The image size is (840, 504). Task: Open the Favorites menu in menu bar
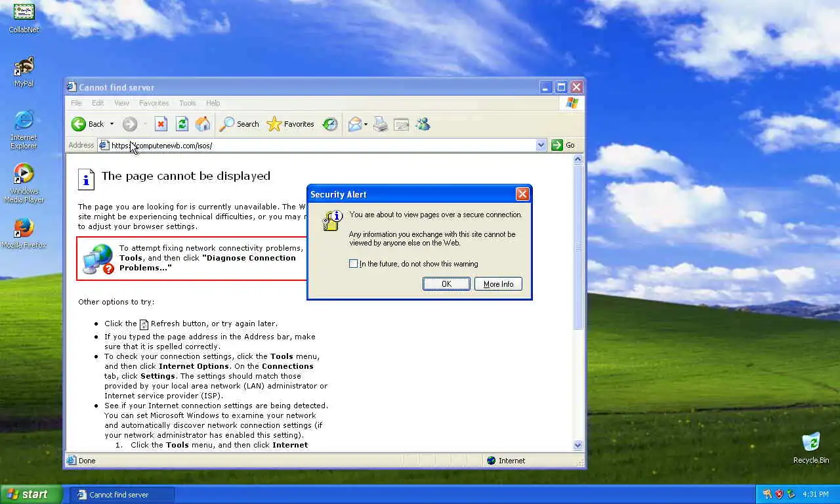click(154, 103)
